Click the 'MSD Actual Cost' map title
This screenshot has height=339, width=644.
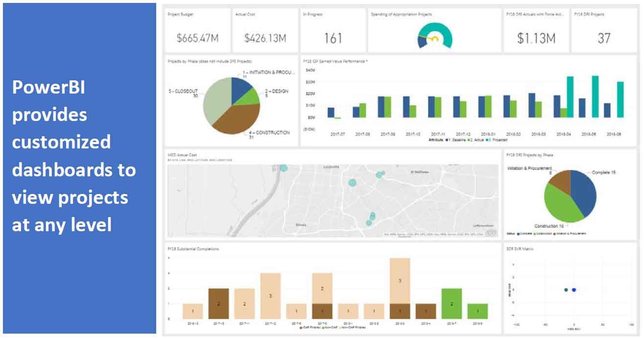pyautogui.click(x=183, y=155)
